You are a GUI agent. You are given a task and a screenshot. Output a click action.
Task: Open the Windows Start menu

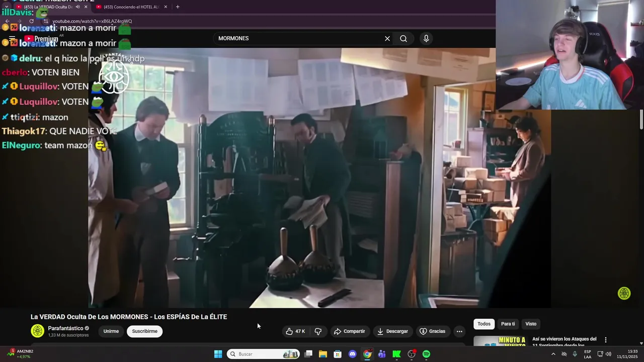pyautogui.click(x=218, y=354)
